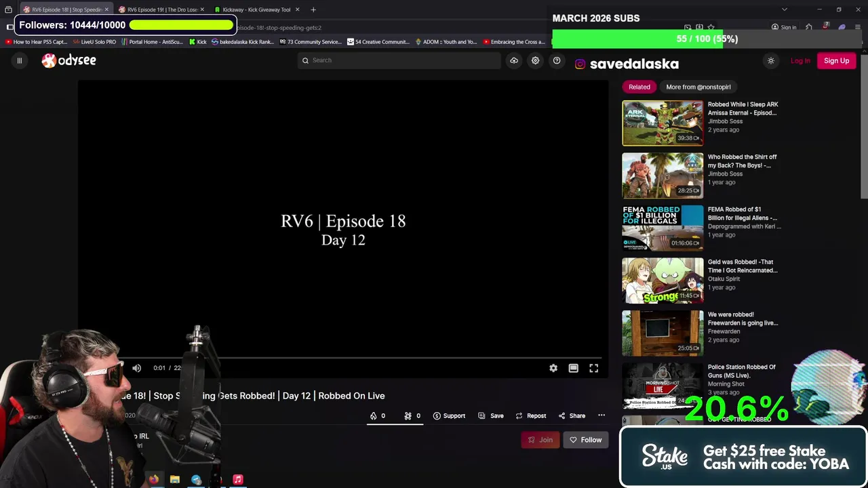Open Who Robbed the Shirt thumbnail
Viewport: 868px width, 488px height.
point(663,176)
